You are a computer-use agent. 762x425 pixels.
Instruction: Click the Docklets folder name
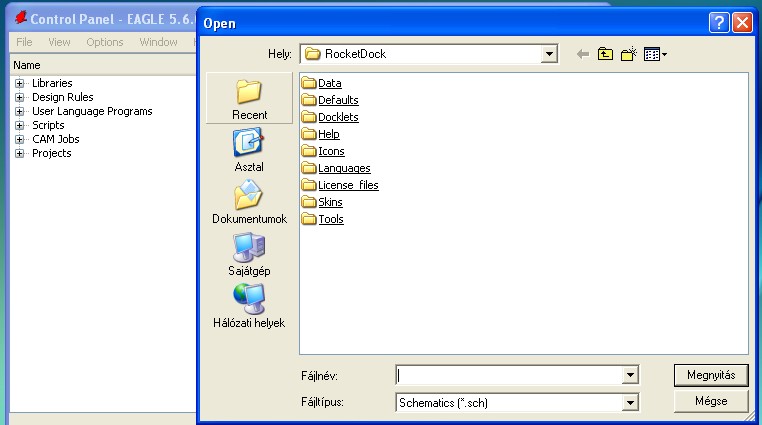point(338,117)
